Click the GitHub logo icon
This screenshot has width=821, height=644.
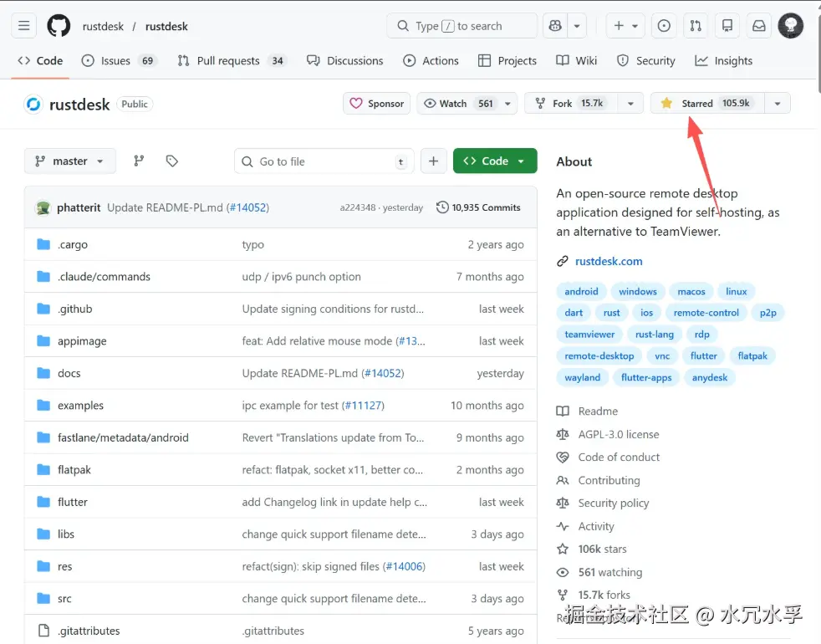(59, 26)
